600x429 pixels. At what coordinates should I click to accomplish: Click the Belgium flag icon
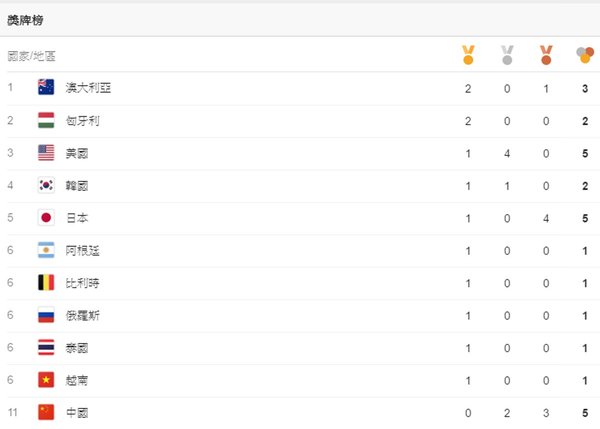pos(46,282)
